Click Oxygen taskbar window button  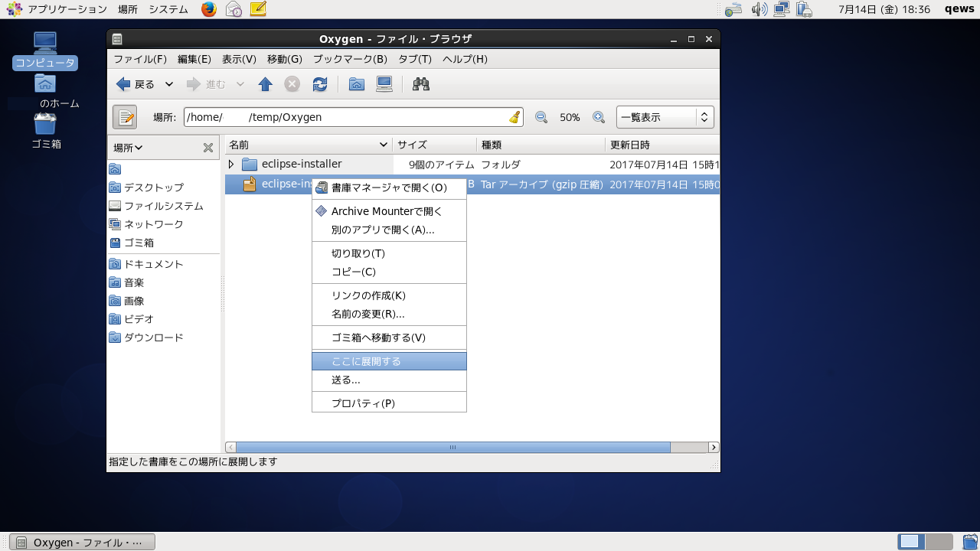point(82,542)
